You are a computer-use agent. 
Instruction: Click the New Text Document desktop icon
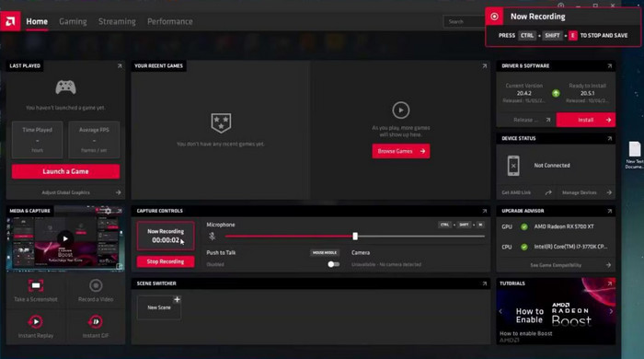pyautogui.click(x=635, y=155)
